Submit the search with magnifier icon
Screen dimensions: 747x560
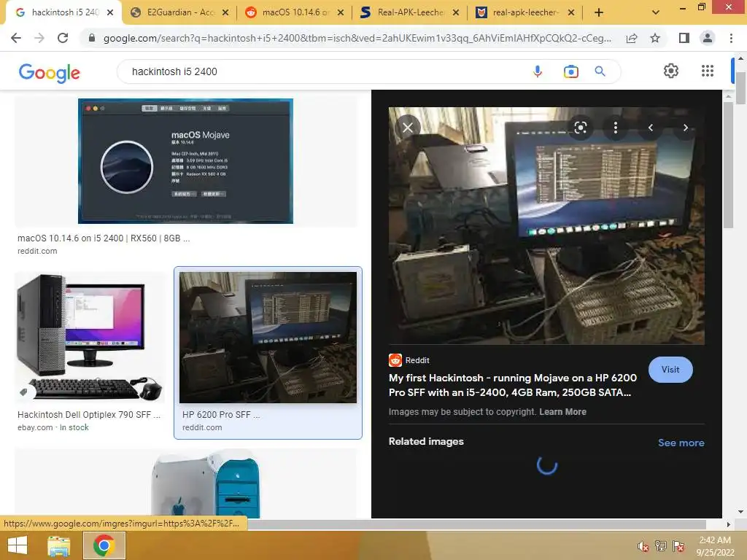(600, 71)
